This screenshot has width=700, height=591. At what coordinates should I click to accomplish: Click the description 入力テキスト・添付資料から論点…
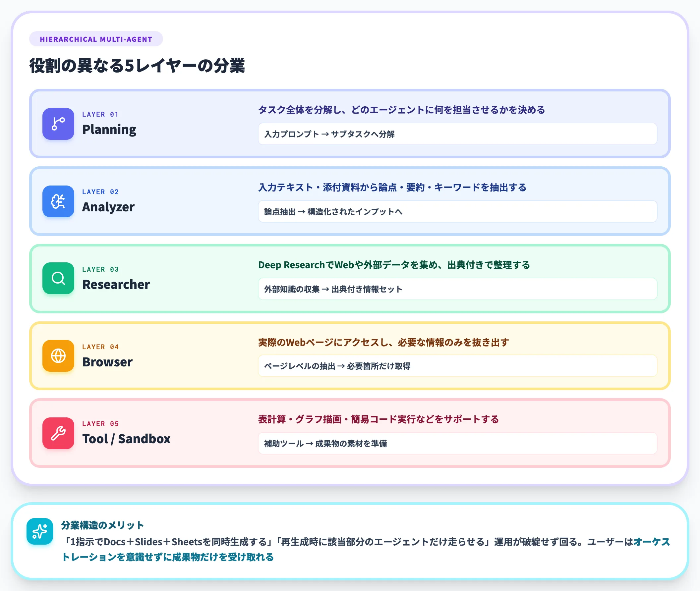(x=392, y=188)
